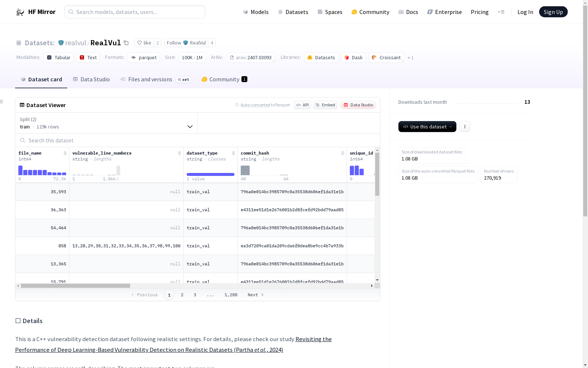Screen dimensions: 588x368
Task: Go to the Next page
Action: [x=255, y=295]
